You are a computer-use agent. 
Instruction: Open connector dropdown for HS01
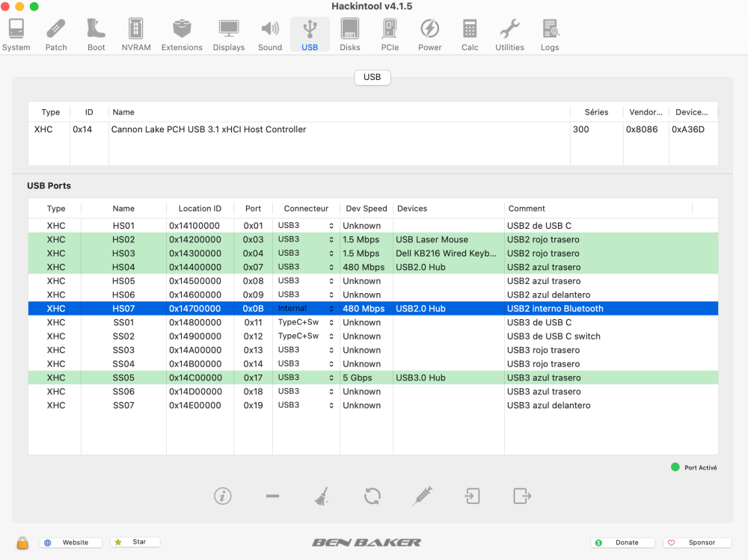point(305,226)
